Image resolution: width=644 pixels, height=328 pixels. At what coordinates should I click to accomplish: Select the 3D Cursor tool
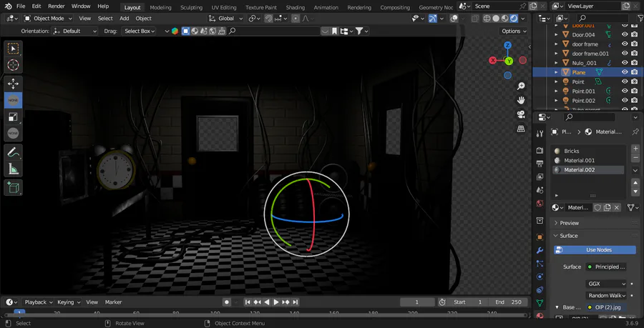(13, 65)
